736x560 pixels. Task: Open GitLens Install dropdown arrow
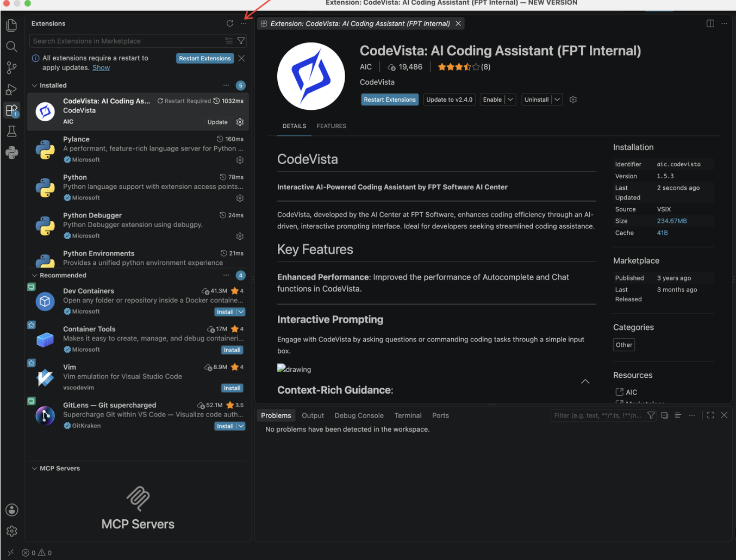click(241, 426)
